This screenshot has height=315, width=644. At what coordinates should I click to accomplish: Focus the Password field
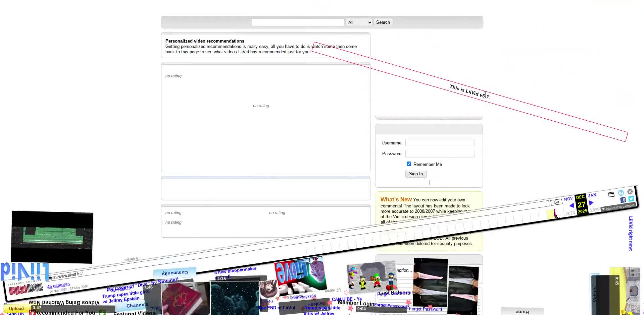coord(440,154)
